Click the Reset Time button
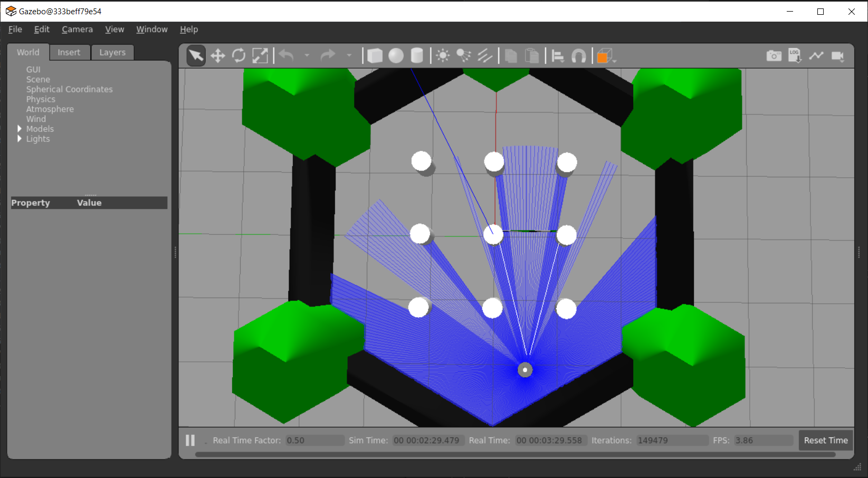868x478 pixels. tap(826, 440)
